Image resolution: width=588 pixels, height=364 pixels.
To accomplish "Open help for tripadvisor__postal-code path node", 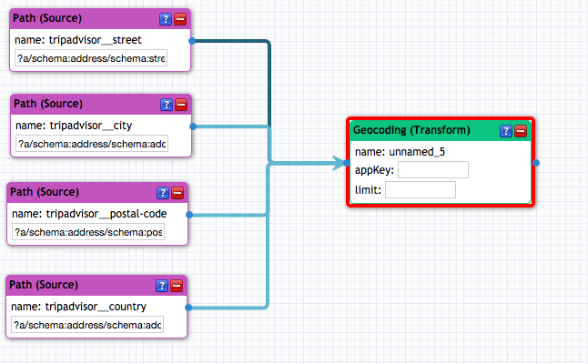I will point(163,193).
